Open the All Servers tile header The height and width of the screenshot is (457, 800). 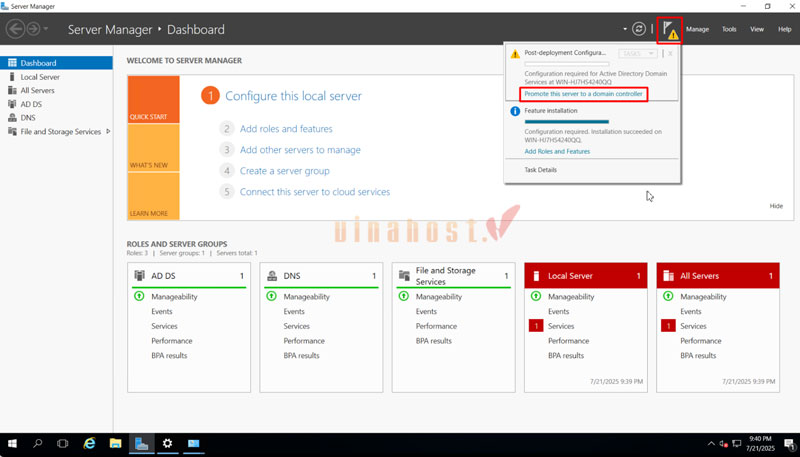tap(718, 275)
